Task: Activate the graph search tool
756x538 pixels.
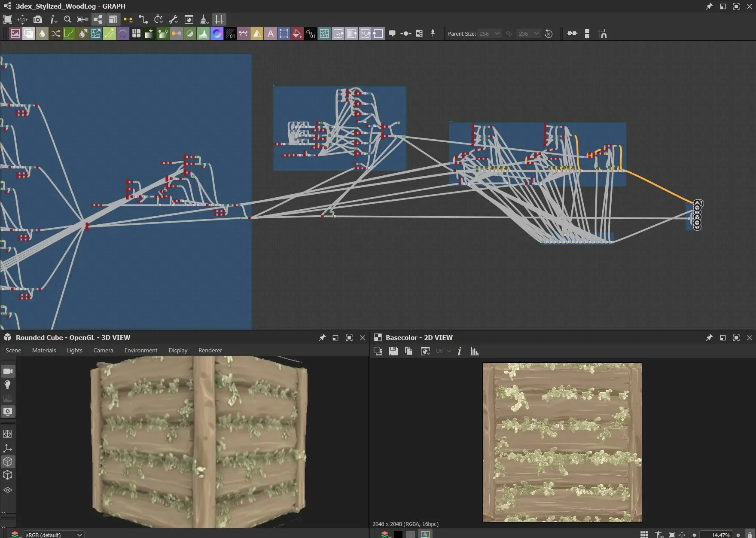Action: pyautogui.click(x=67, y=19)
